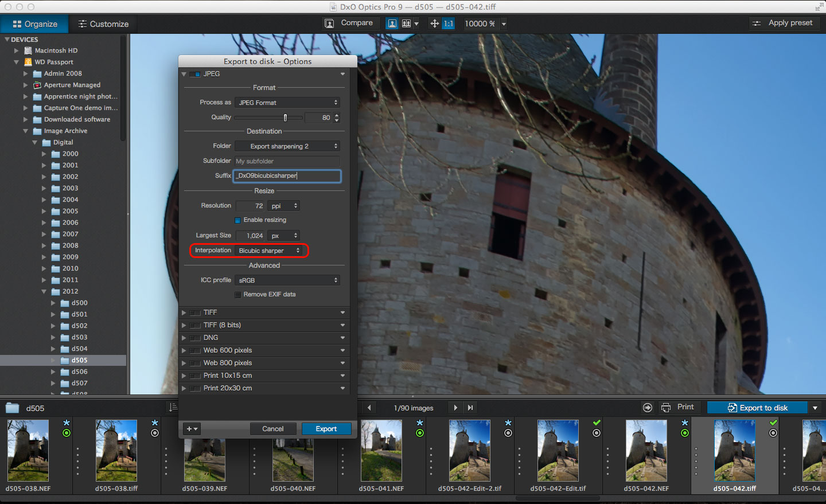Viewport: 826px width, 504px height.
Task: Click the Export to disk button
Action: [x=757, y=408]
